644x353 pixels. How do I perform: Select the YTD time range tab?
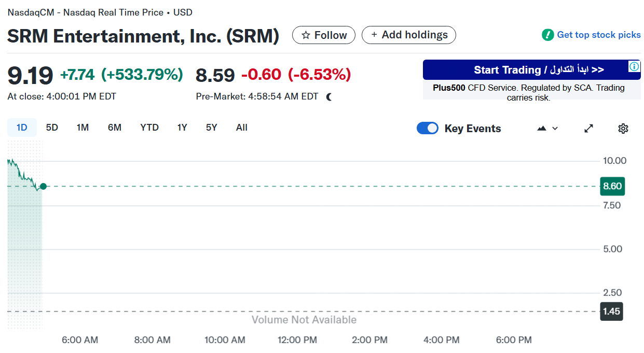(x=149, y=128)
